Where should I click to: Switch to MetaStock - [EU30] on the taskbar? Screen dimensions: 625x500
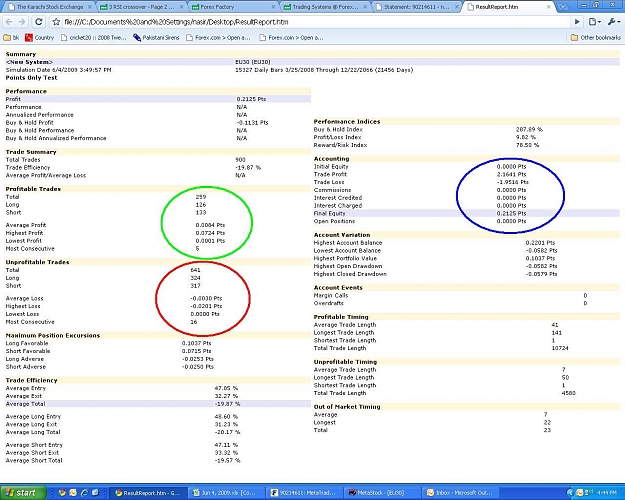coord(381,493)
